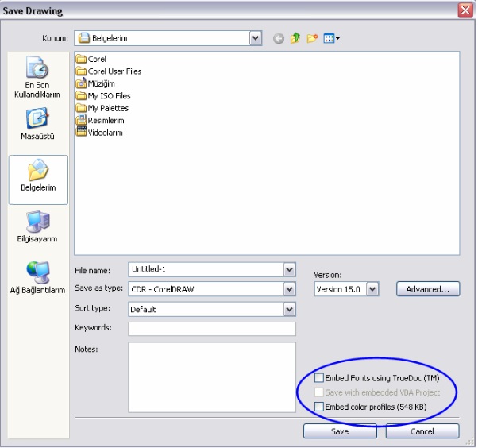Expand the File name dropdown arrow
The image size is (478, 448).
click(x=289, y=269)
